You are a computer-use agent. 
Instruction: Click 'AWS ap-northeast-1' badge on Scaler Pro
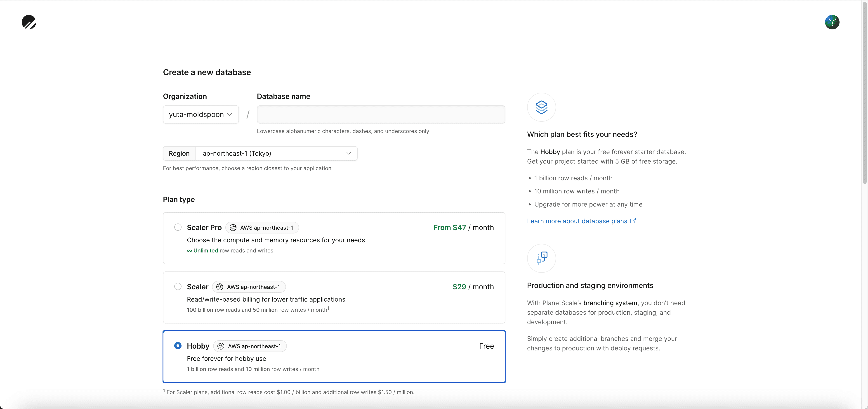(262, 228)
